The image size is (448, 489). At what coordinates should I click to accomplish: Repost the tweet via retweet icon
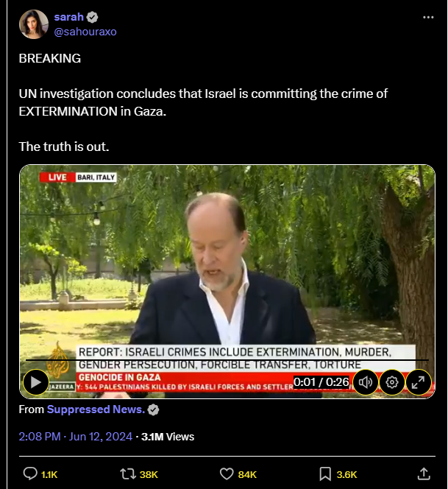pos(128,474)
